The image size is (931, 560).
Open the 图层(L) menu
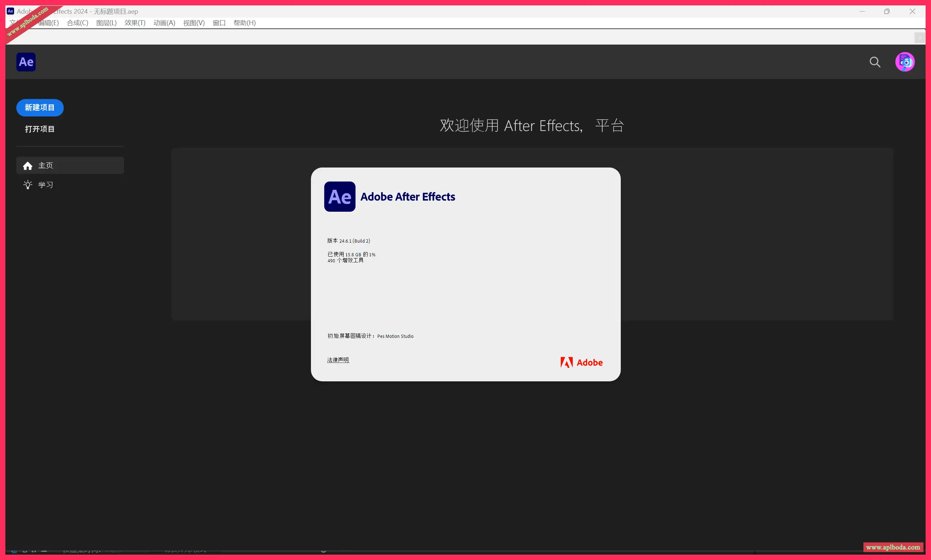tap(106, 23)
